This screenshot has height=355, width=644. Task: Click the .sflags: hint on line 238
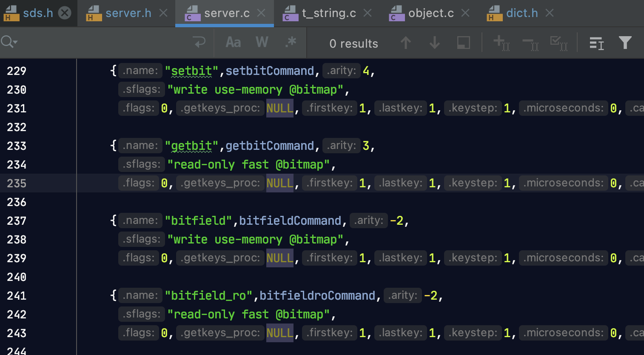coord(141,239)
